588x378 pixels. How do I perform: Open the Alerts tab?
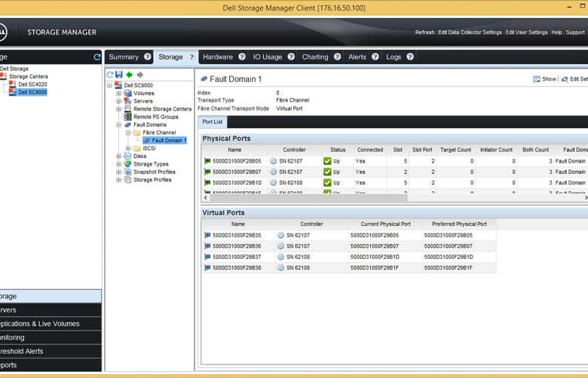[357, 57]
